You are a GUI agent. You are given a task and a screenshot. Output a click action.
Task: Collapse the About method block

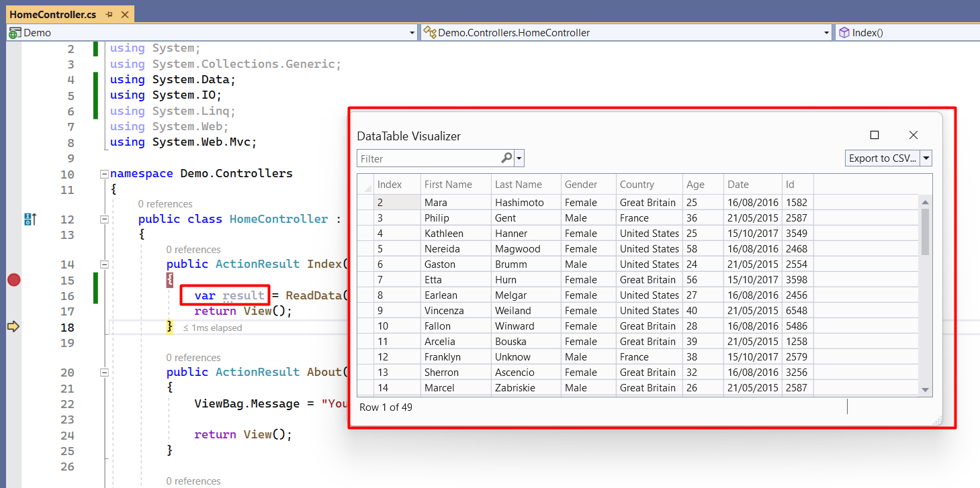point(104,373)
